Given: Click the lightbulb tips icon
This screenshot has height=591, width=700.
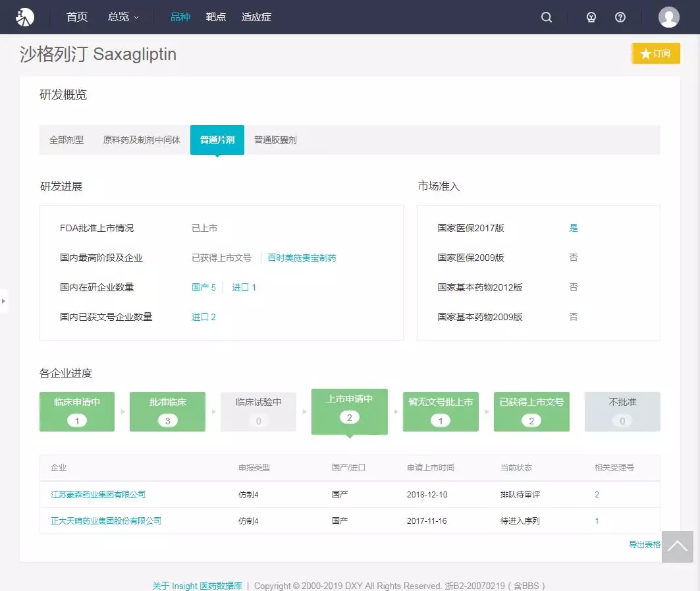Looking at the screenshot, I should (591, 17).
